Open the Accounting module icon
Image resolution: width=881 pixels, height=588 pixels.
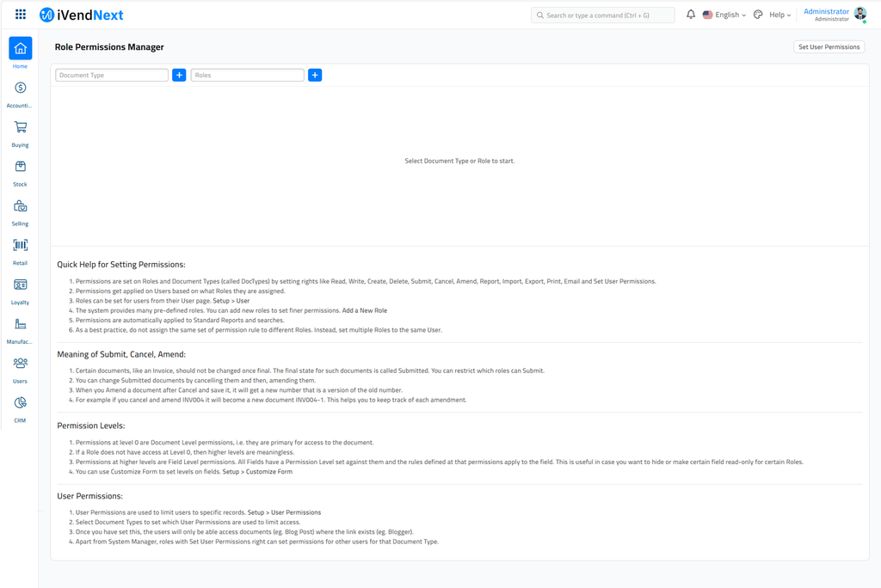19,88
